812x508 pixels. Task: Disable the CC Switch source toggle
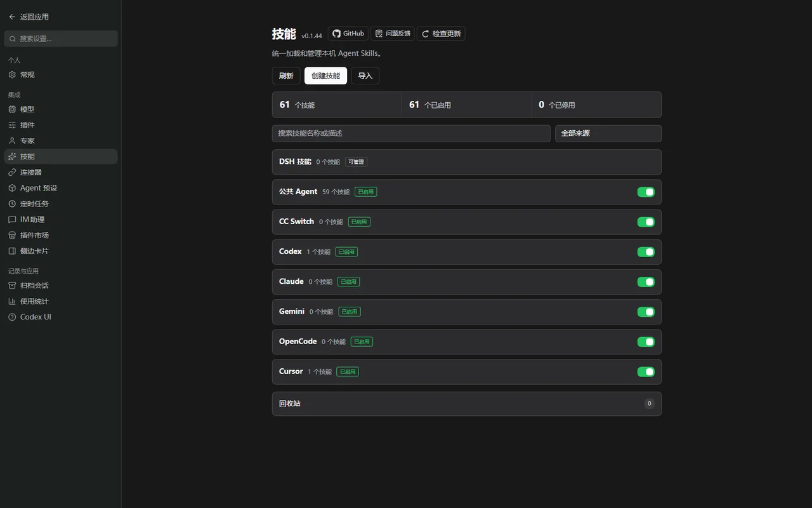[646, 222]
